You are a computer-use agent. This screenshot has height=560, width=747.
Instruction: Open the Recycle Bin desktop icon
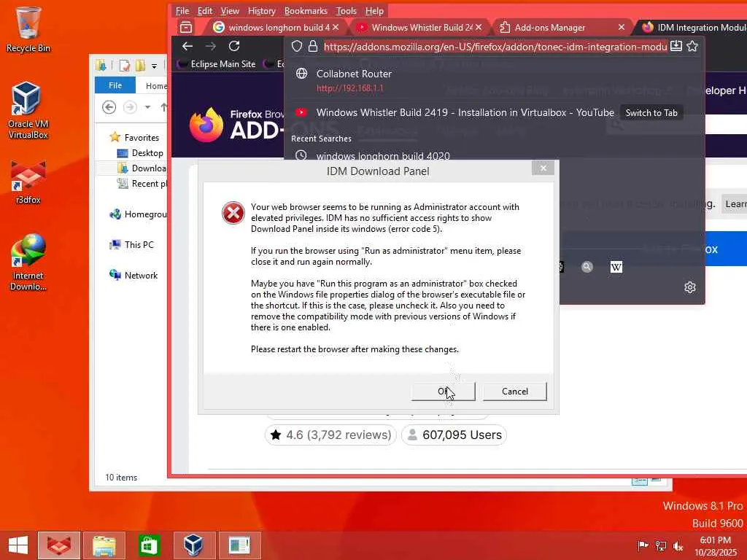coord(28,29)
